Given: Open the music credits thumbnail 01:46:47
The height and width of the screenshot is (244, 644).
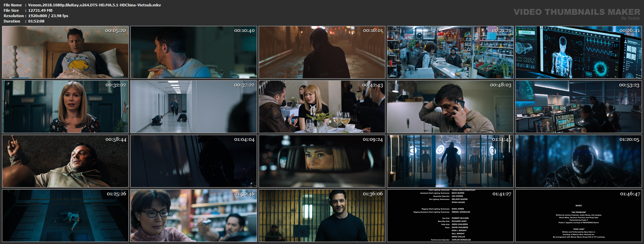Looking at the screenshot, I should coord(578,216).
